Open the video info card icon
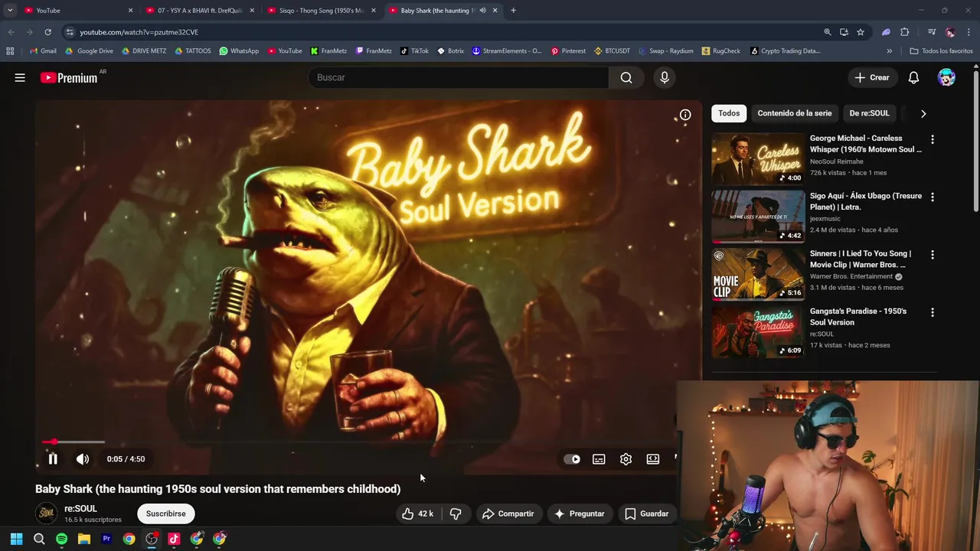Image resolution: width=980 pixels, height=551 pixels. pyautogui.click(x=685, y=115)
